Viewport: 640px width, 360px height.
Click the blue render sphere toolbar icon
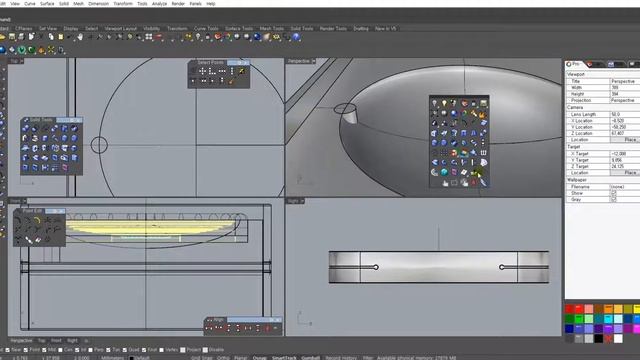coord(257,37)
